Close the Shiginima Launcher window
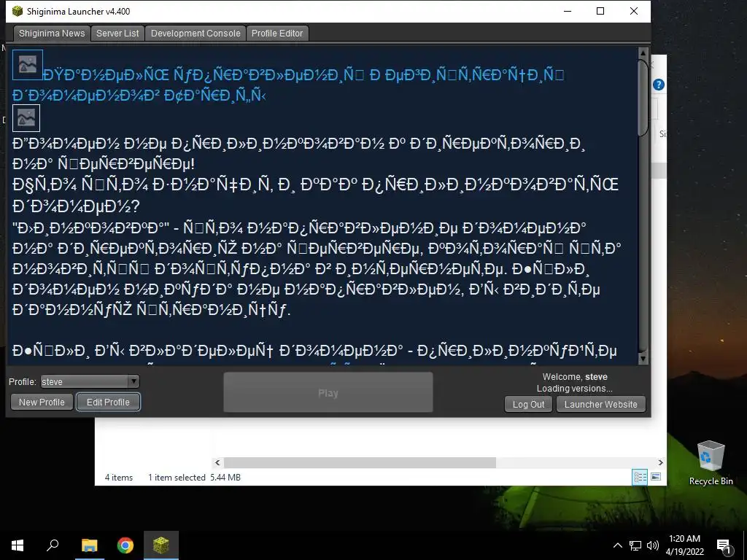 pos(634,11)
